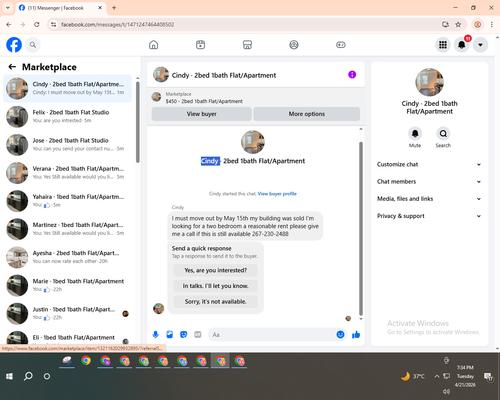Click the View buyer button
This screenshot has height=400, width=500.
pyautogui.click(x=201, y=114)
